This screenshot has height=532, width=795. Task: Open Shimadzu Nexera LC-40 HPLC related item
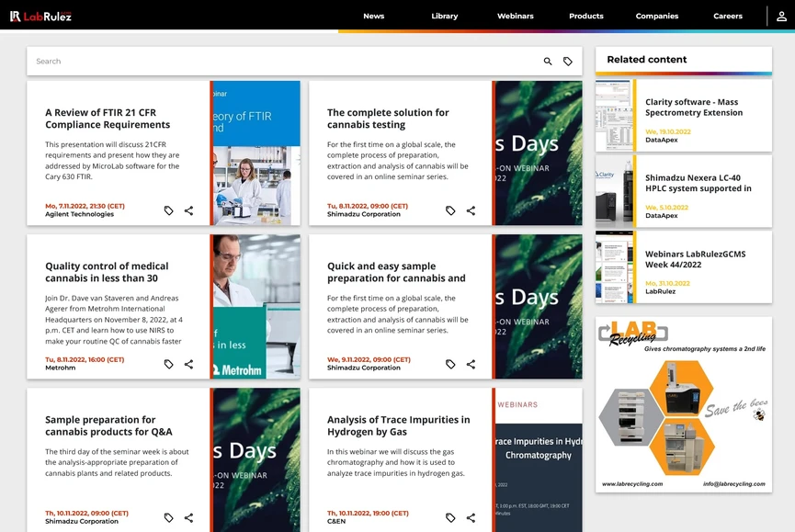click(x=698, y=183)
